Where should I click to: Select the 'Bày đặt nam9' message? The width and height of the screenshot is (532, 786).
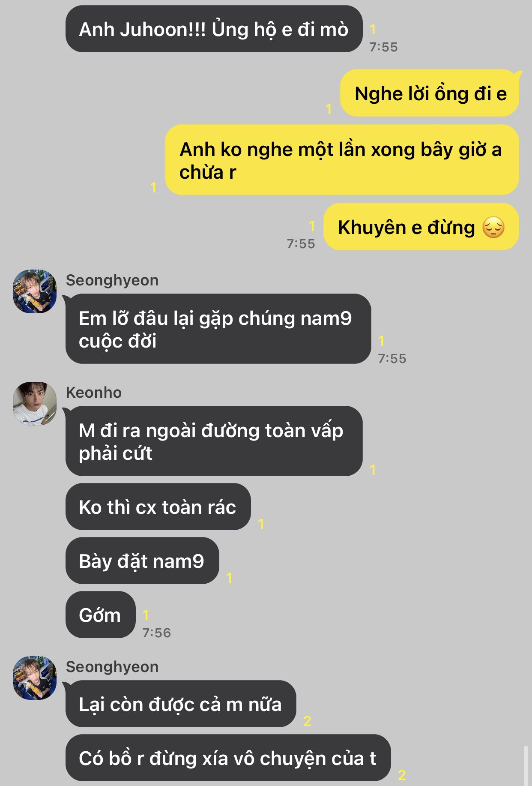[x=142, y=561]
